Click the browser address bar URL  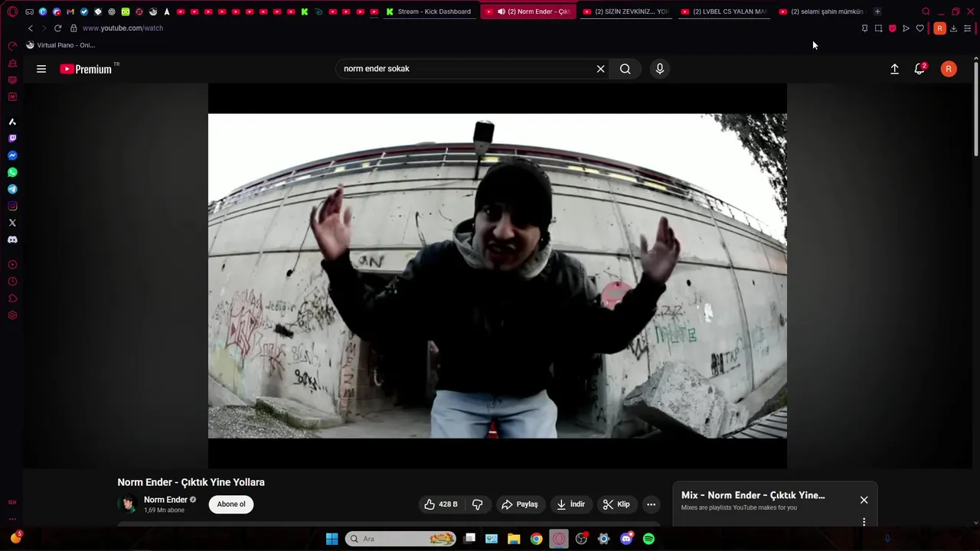pos(122,28)
